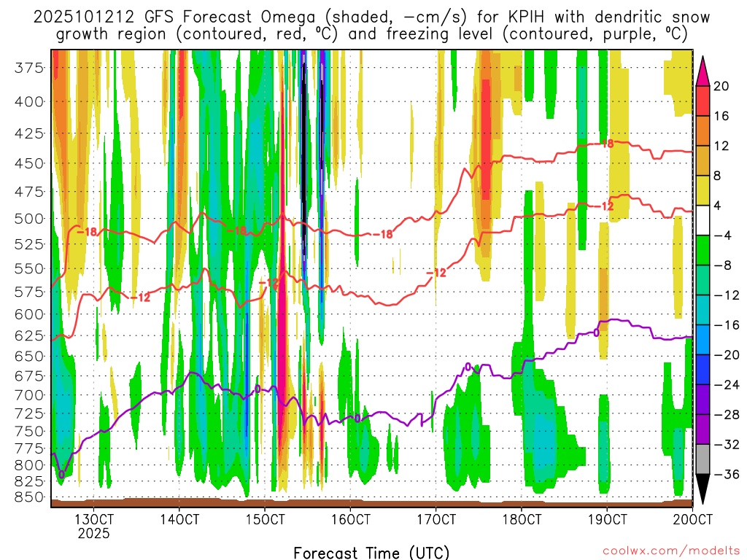Select the 14OCT time axis label

(x=179, y=519)
